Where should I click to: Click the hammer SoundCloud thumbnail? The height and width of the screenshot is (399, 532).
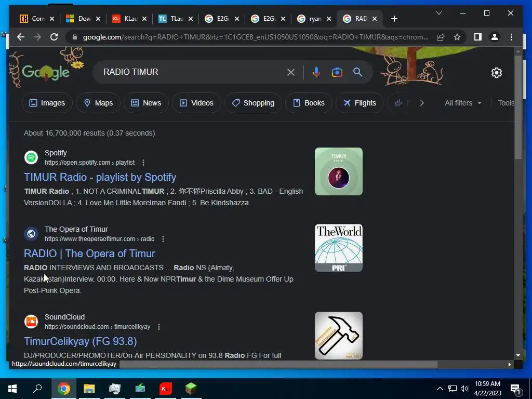click(x=339, y=336)
